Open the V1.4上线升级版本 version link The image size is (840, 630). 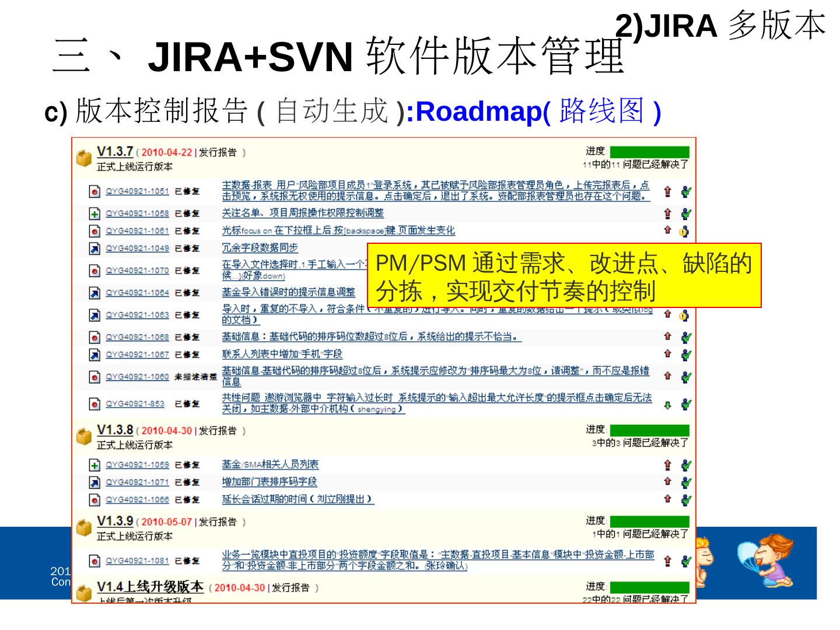[x=150, y=586]
